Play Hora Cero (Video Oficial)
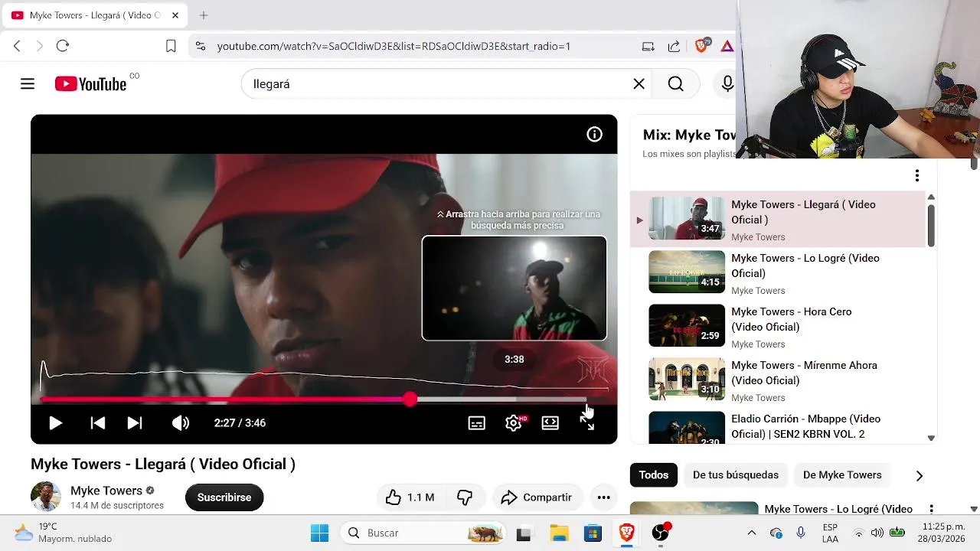 (x=778, y=326)
